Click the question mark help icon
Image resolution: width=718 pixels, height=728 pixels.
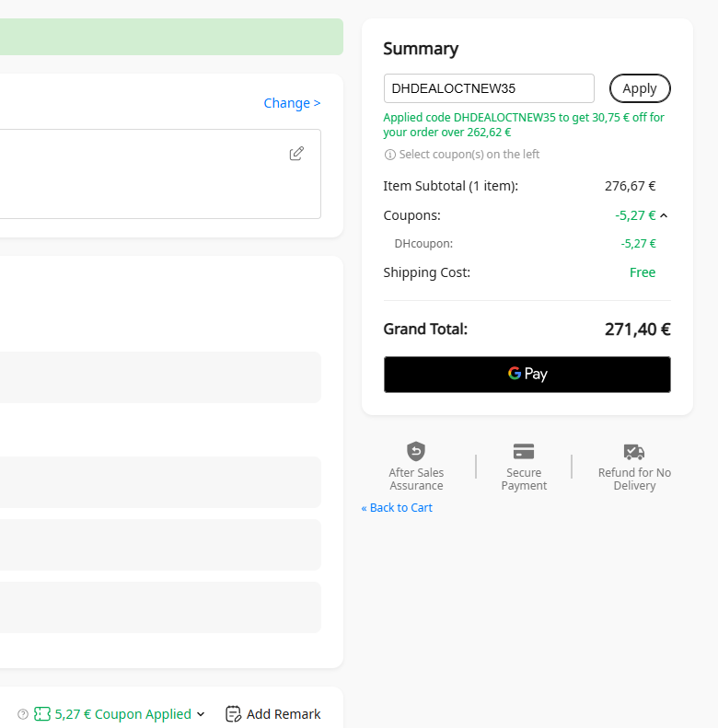pyautogui.click(x=23, y=714)
